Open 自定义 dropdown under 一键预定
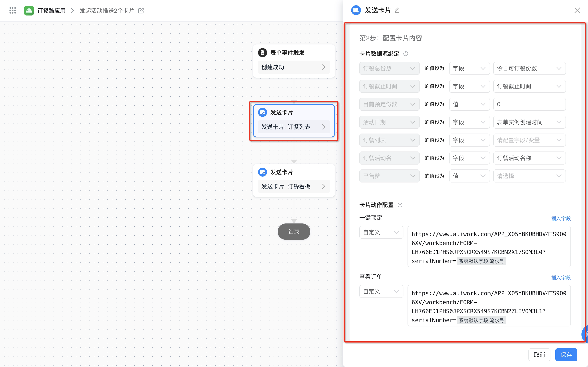The image size is (588, 367). pyautogui.click(x=381, y=232)
